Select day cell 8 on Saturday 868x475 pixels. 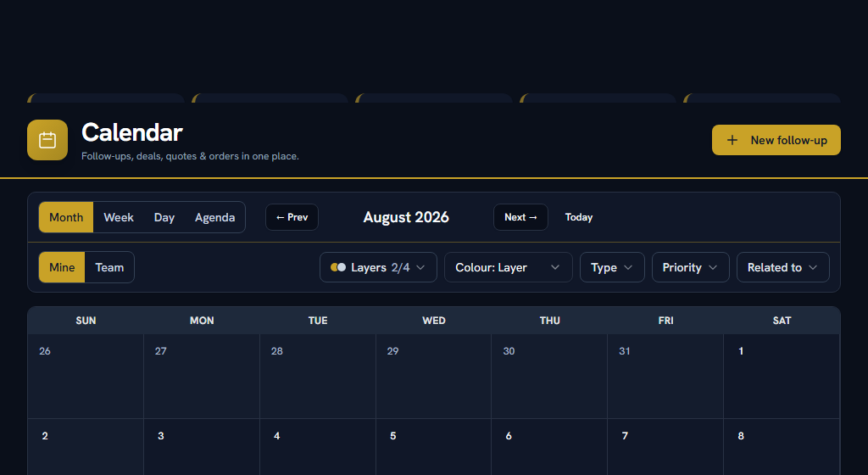click(x=782, y=447)
